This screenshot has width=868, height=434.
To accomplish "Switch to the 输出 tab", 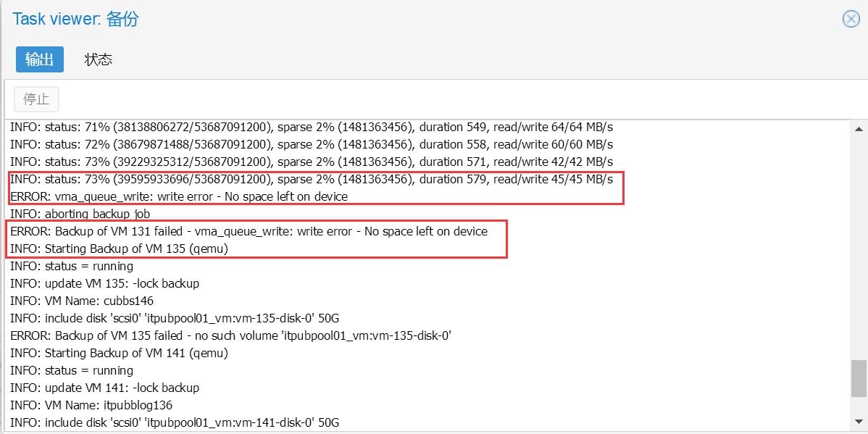I will click(39, 59).
